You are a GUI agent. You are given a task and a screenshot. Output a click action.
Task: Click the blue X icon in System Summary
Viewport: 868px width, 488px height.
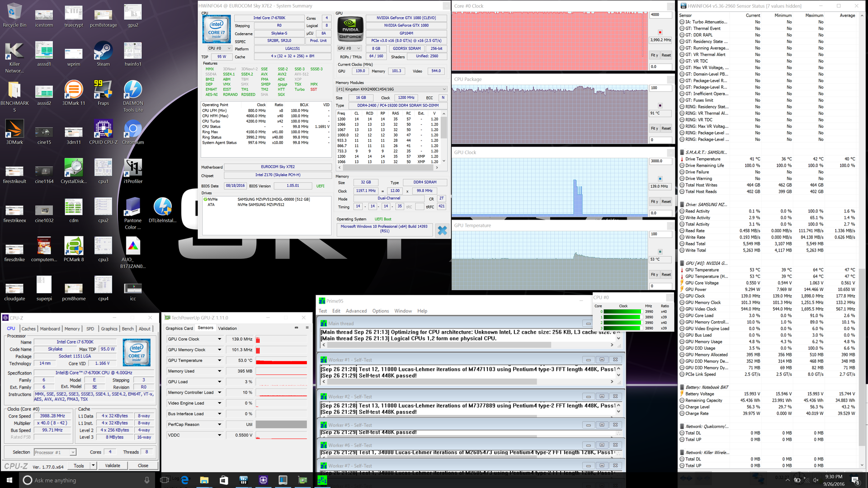pos(442,230)
